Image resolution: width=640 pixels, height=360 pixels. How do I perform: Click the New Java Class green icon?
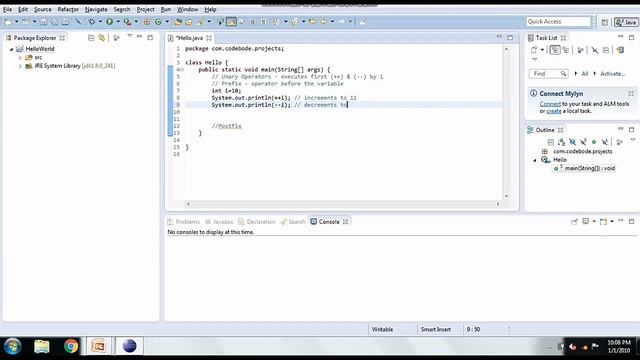(x=158, y=22)
